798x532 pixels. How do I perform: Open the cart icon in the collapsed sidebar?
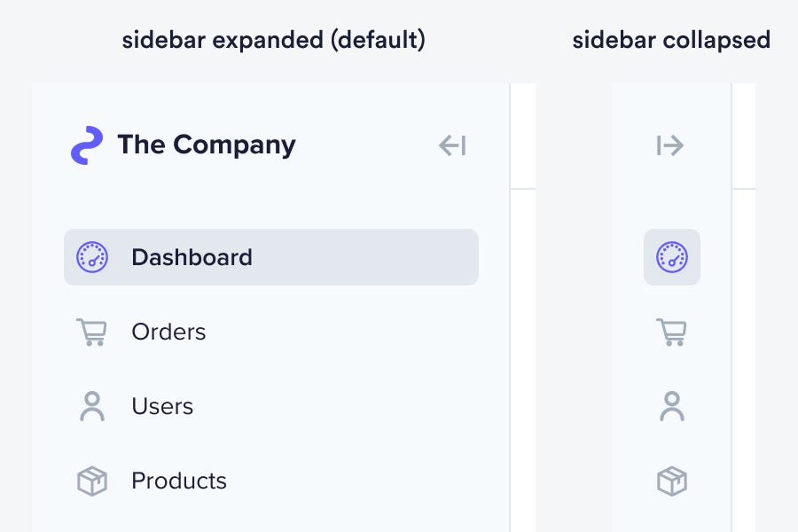(x=671, y=332)
